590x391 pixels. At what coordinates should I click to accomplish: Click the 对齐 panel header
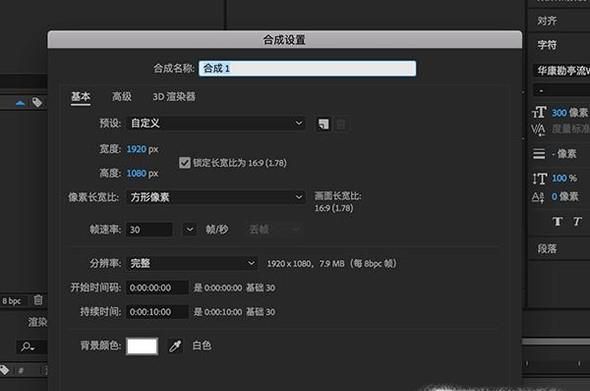[x=547, y=21]
